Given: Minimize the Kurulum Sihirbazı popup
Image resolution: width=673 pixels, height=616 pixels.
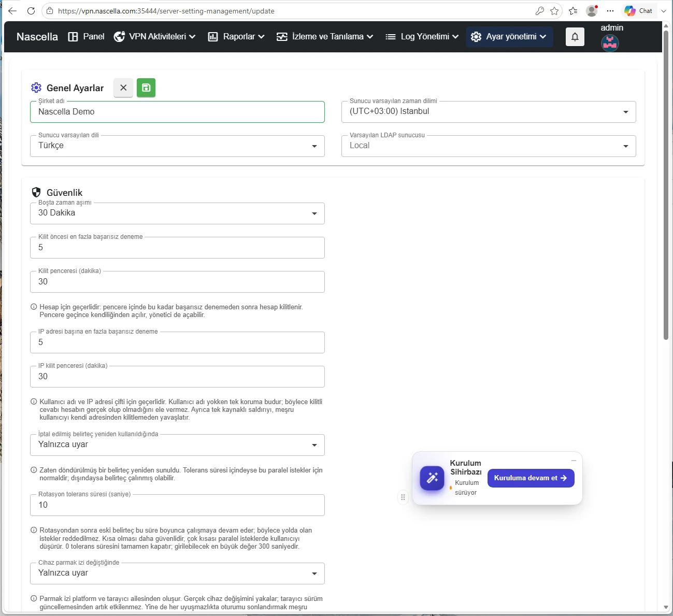Looking at the screenshot, I should (574, 461).
